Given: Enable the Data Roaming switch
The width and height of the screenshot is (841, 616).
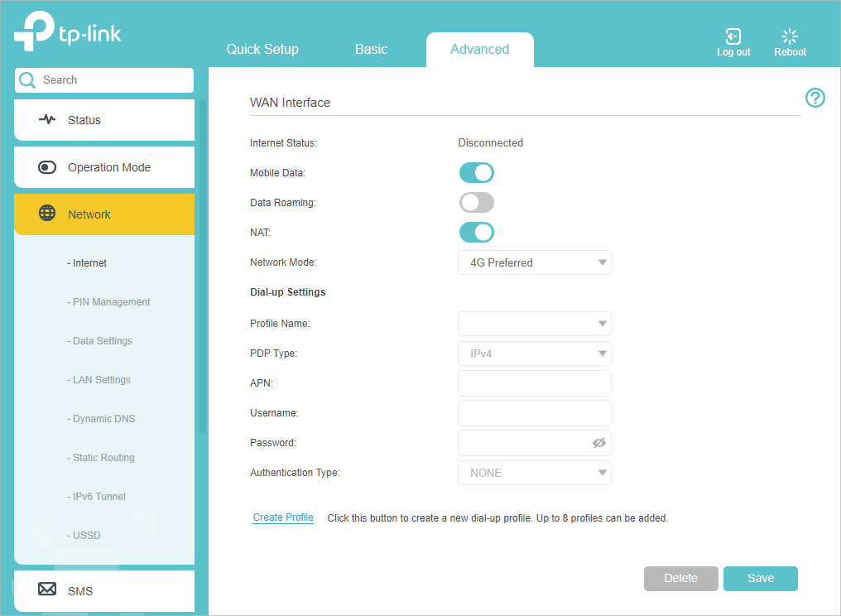Looking at the screenshot, I should coord(477,203).
